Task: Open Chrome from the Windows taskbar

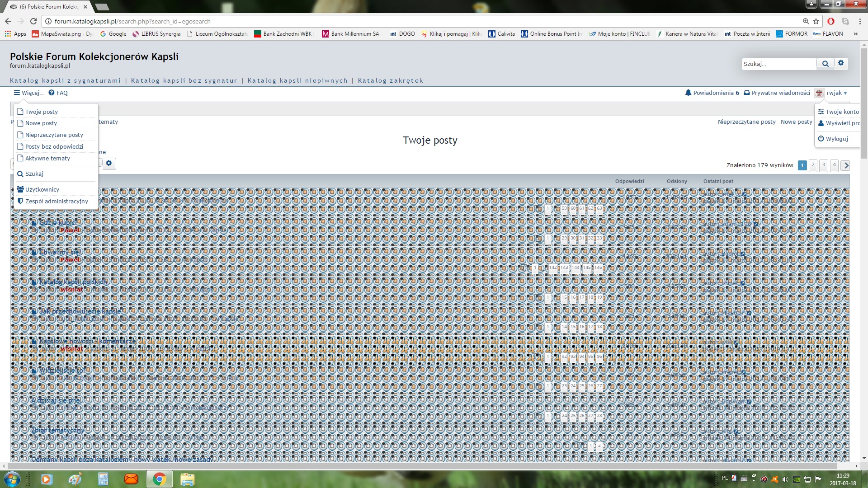Action: (x=159, y=479)
